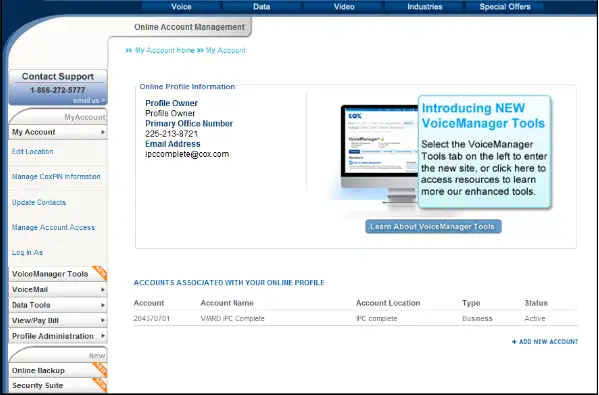Select account number 204370701
The width and height of the screenshot is (599, 395).
[152, 319]
